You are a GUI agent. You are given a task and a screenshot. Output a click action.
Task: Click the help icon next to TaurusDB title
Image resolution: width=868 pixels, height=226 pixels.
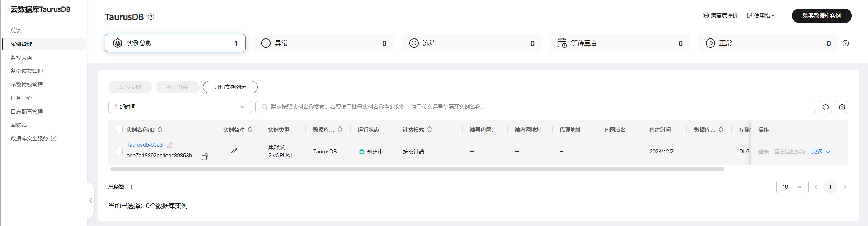click(x=151, y=17)
